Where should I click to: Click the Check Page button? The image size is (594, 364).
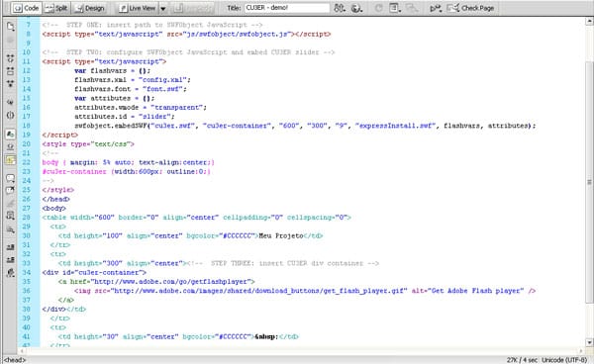470,8
